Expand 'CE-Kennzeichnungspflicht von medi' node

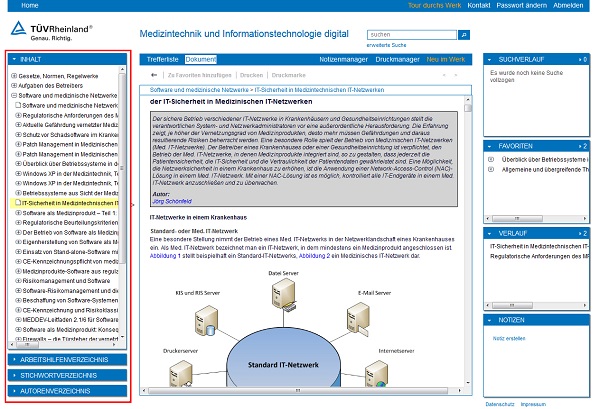[18, 261]
